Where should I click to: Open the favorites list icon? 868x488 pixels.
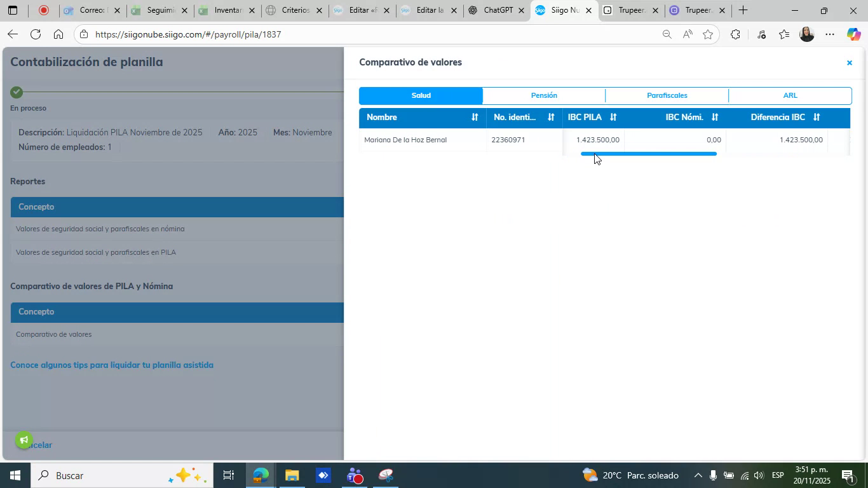(x=785, y=34)
